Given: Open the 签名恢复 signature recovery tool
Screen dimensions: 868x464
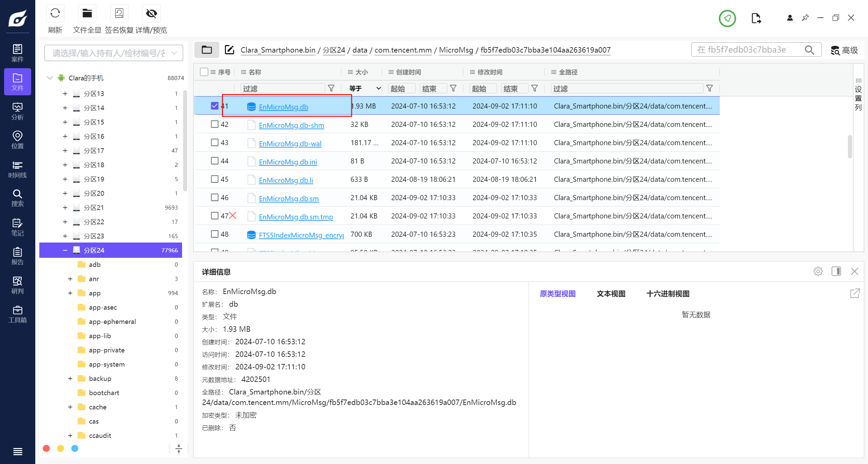Looking at the screenshot, I should click(119, 14).
